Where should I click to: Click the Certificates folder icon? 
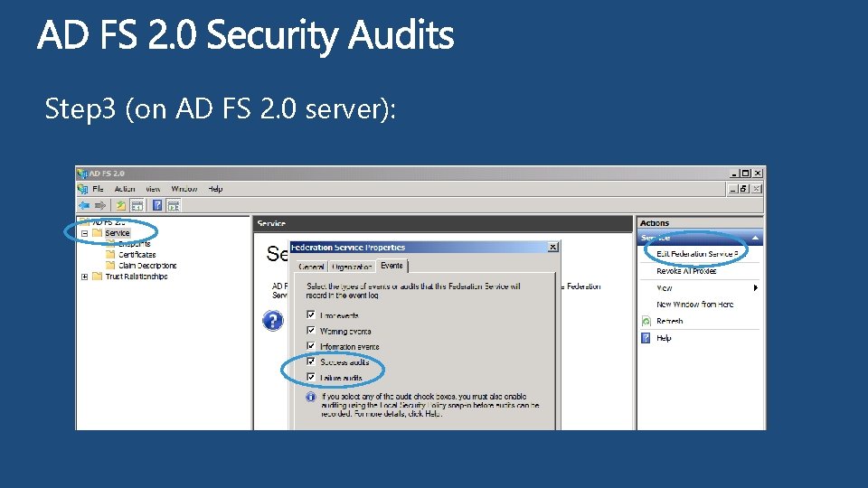pos(110,255)
